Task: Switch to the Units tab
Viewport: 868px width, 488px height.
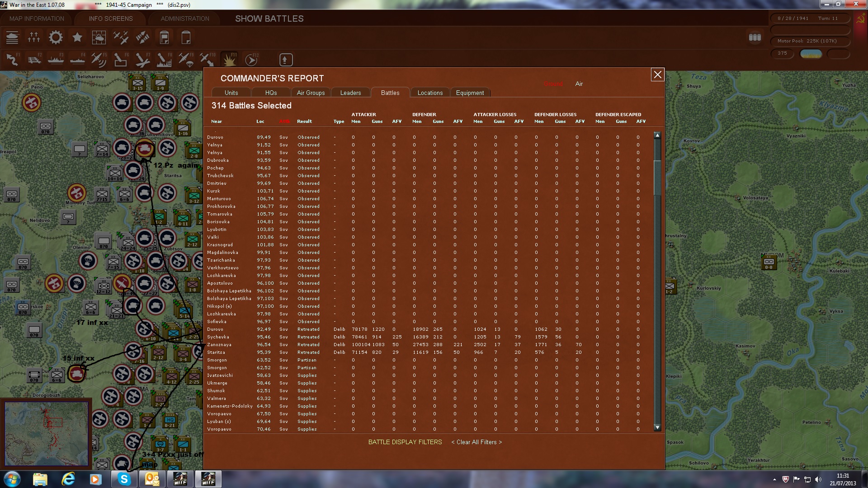Action: [231, 93]
